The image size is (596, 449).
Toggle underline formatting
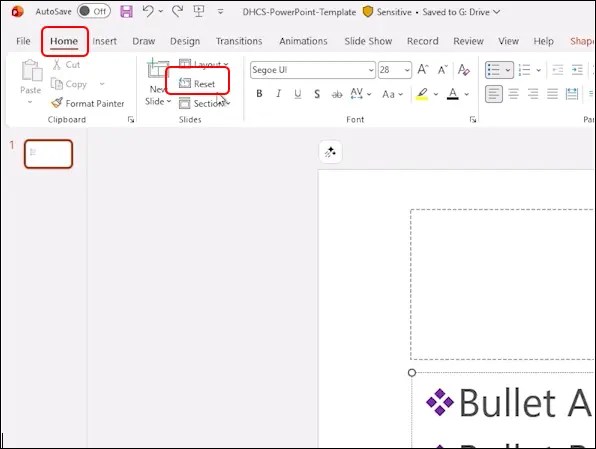(x=298, y=94)
